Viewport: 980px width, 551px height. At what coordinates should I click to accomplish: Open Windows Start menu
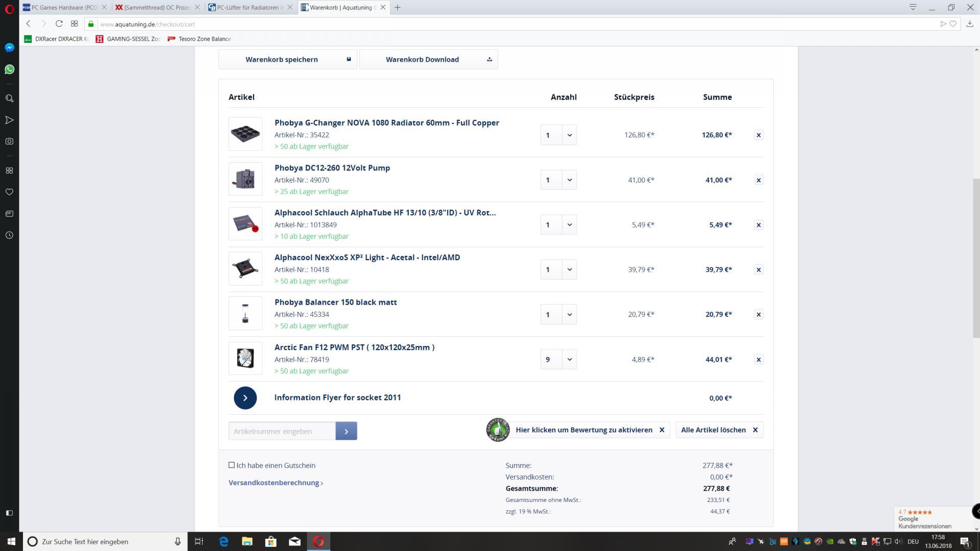[x=11, y=541]
